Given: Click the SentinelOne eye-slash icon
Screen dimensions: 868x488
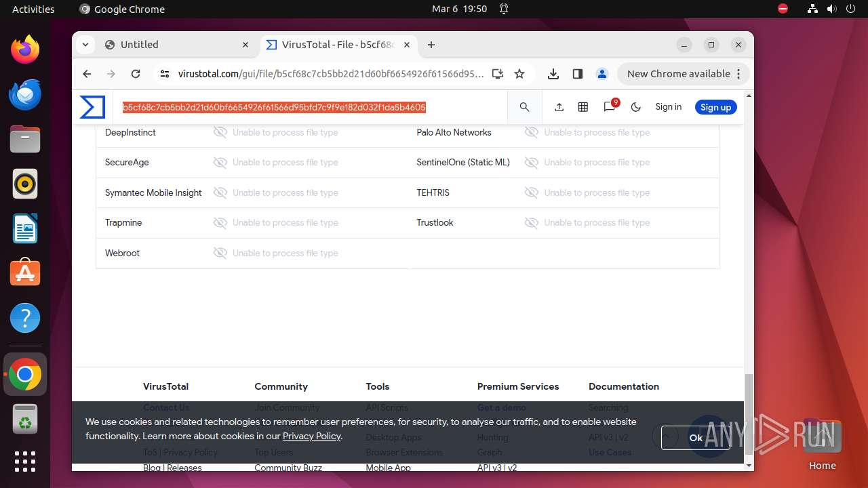Looking at the screenshot, I should click(532, 163).
